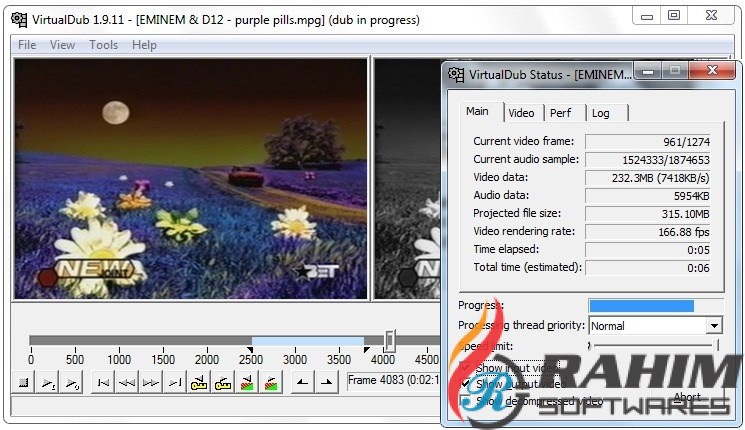Minimize the VirtualDub Status window
This screenshot has width=745, height=430.
click(x=647, y=71)
